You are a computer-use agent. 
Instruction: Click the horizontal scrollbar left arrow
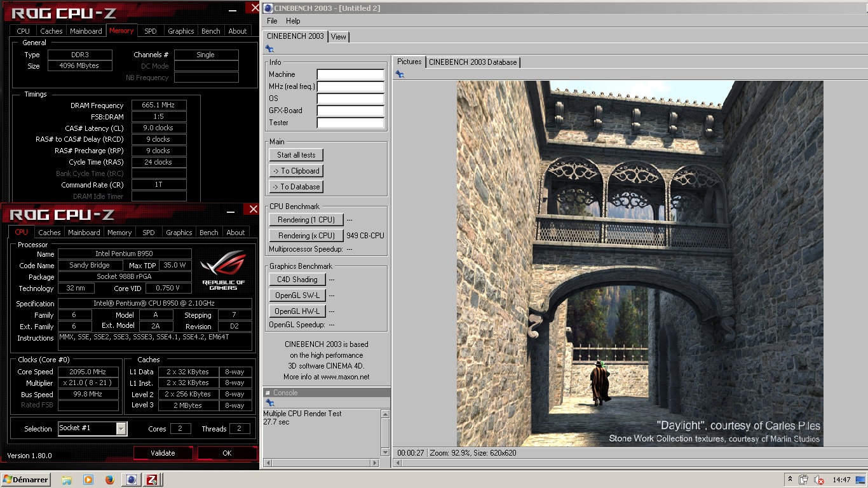[x=268, y=463]
